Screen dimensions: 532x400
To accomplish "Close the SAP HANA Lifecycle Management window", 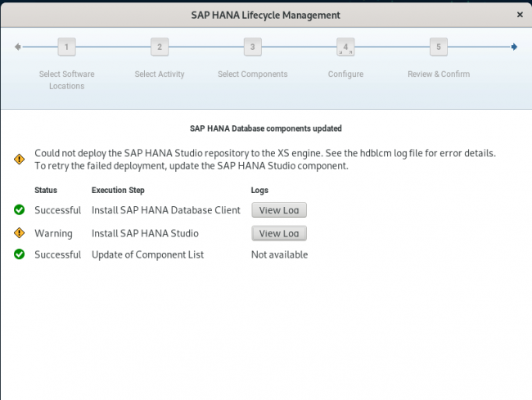I will (x=520, y=15).
